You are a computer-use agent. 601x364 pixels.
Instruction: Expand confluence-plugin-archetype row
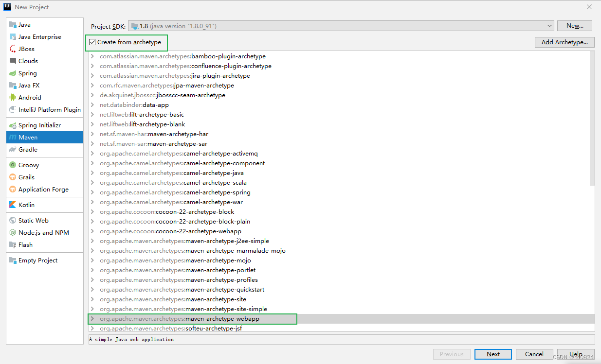coord(92,66)
